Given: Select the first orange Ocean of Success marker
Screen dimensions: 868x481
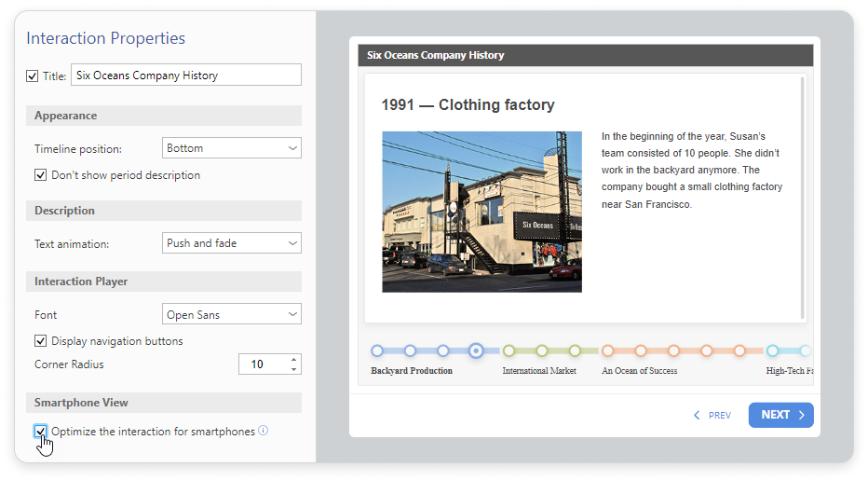Looking at the screenshot, I should tap(607, 351).
